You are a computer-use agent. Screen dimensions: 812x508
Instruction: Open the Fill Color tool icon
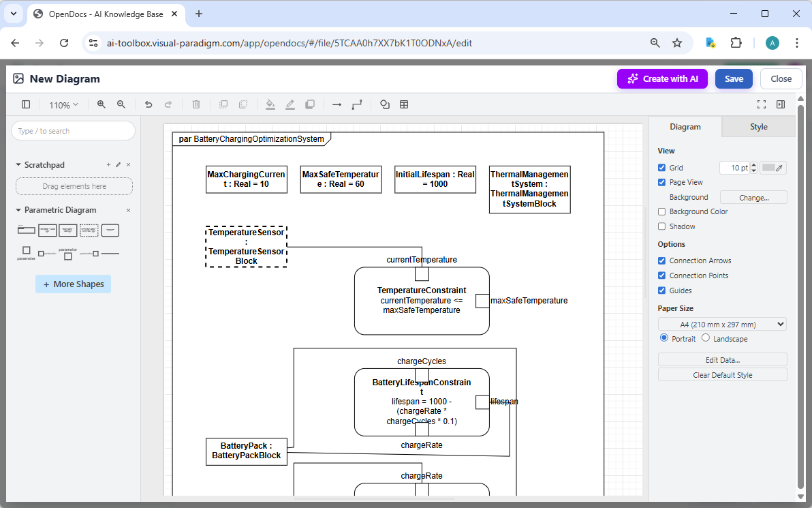pyautogui.click(x=270, y=104)
